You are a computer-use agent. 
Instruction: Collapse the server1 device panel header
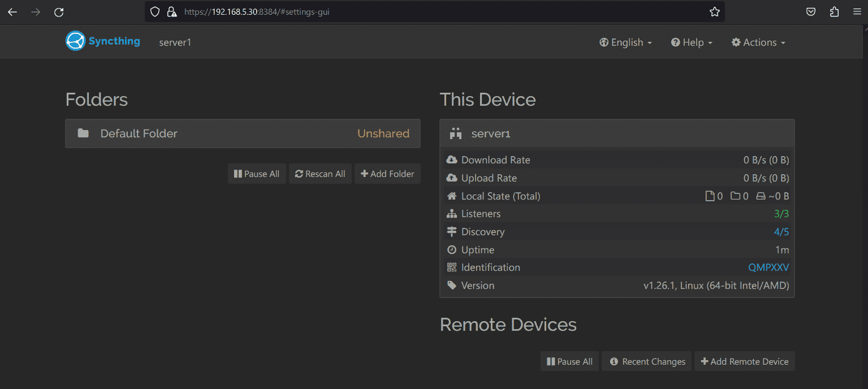coord(617,134)
